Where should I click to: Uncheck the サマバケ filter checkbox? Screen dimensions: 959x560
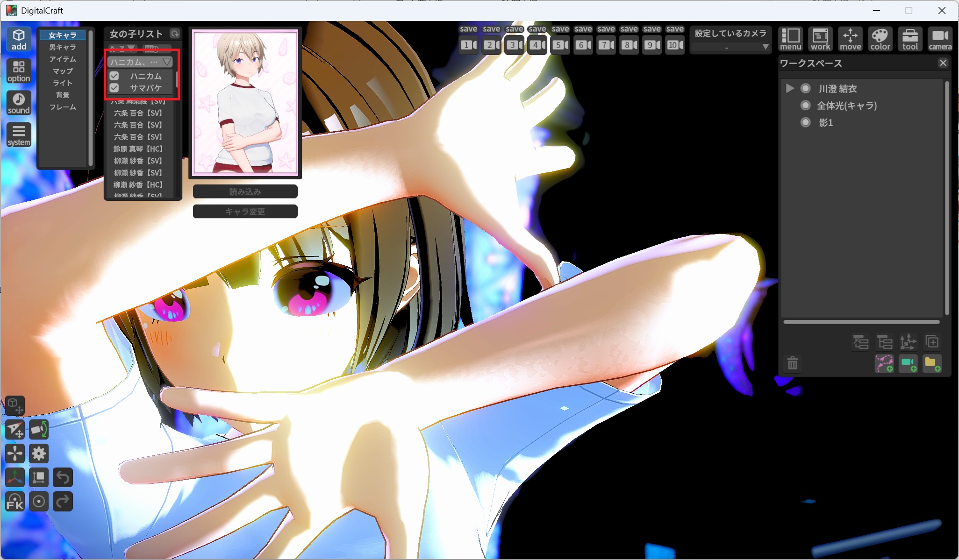(115, 88)
